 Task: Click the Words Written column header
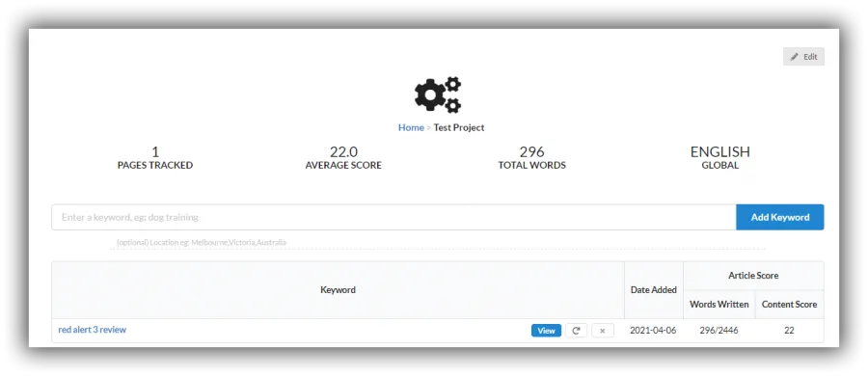tap(719, 304)
